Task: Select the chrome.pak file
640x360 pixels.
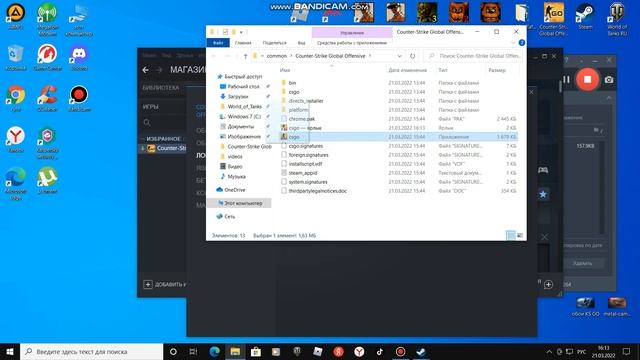Action: [302, 119]
